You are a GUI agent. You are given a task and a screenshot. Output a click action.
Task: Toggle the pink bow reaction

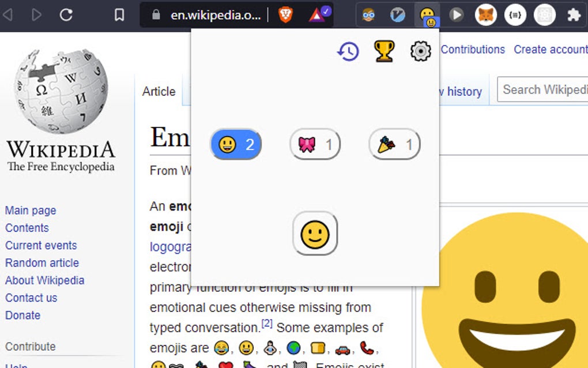[x=314, y=145]
